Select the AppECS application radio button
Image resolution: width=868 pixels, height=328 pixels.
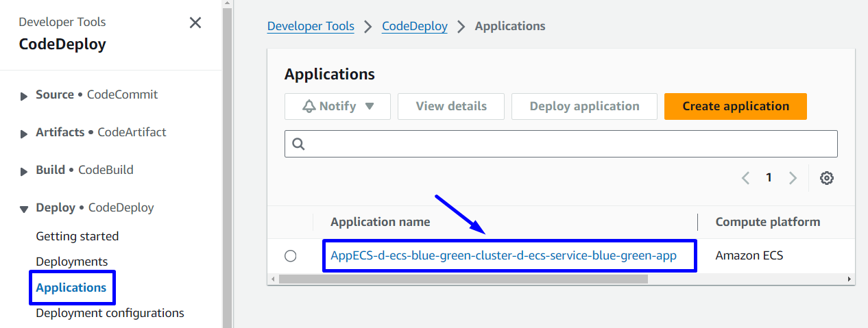coord(291,255)
